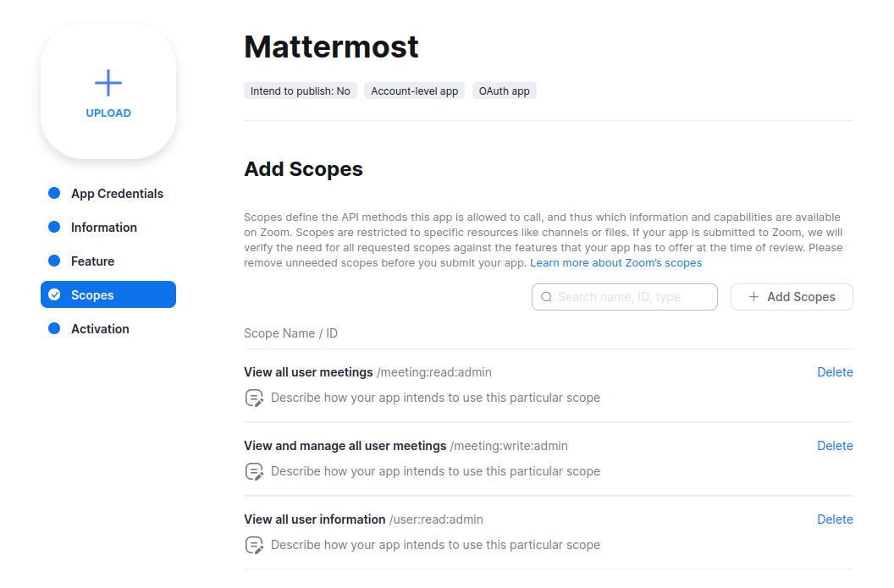
Task: Delete the View all user information scope
Action: pos(835,519)
